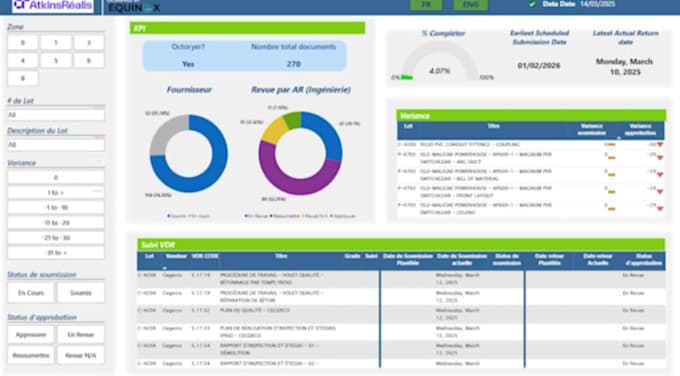Viewport: 680px width, 376px height.
Task: Toggle the En Cours submission status
Action: pyautogui.click(x=31, y=293)
